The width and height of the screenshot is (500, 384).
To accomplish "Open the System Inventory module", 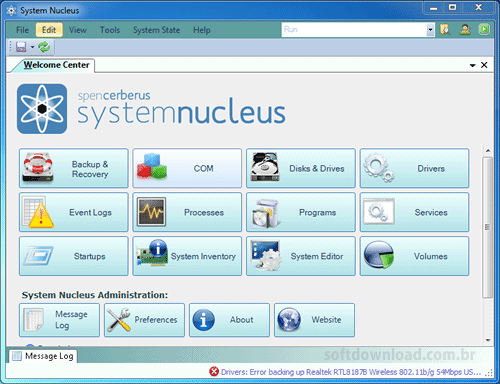I will (187, 256).
